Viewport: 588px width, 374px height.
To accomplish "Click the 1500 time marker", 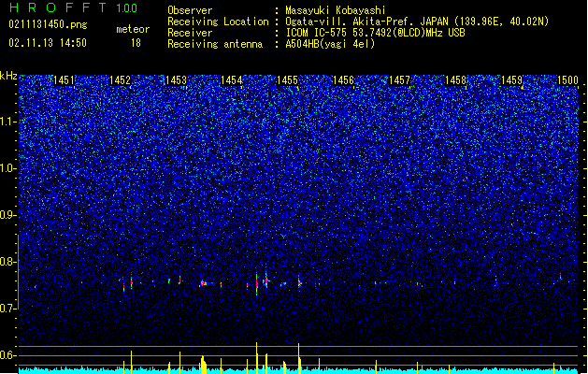I will point(567,80).
